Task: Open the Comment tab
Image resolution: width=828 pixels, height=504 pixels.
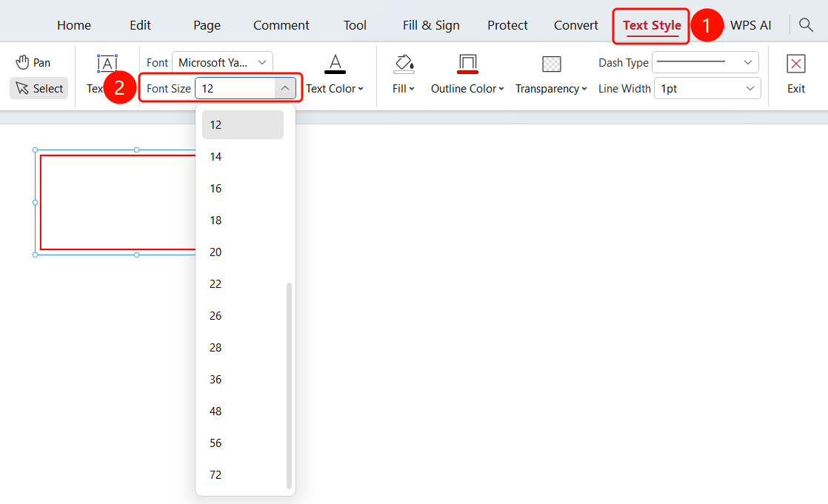Action: coord(281,25)
